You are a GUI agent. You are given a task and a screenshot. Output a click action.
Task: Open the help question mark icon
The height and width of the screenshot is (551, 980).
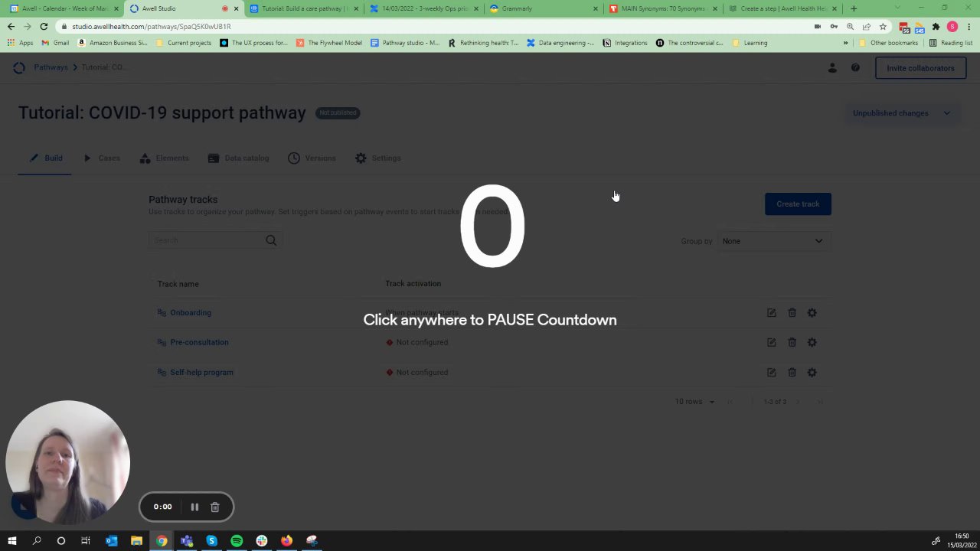click(x=855, y=68)
